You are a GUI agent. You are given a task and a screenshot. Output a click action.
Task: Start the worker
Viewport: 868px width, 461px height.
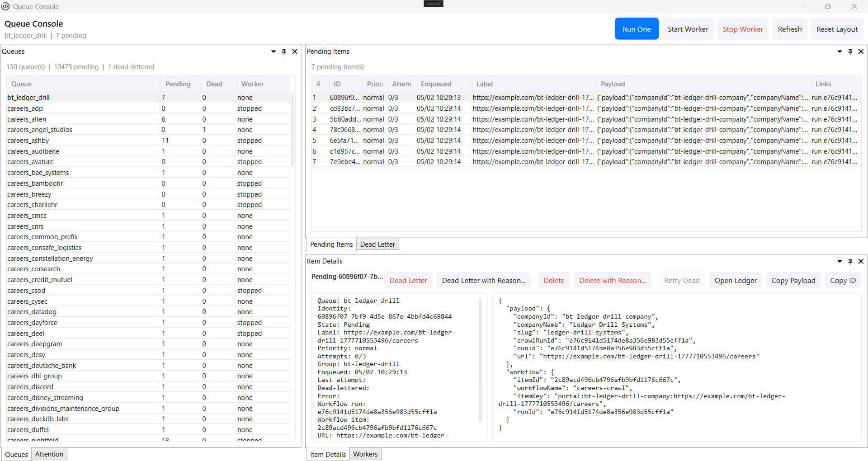[x=688, y=29]
